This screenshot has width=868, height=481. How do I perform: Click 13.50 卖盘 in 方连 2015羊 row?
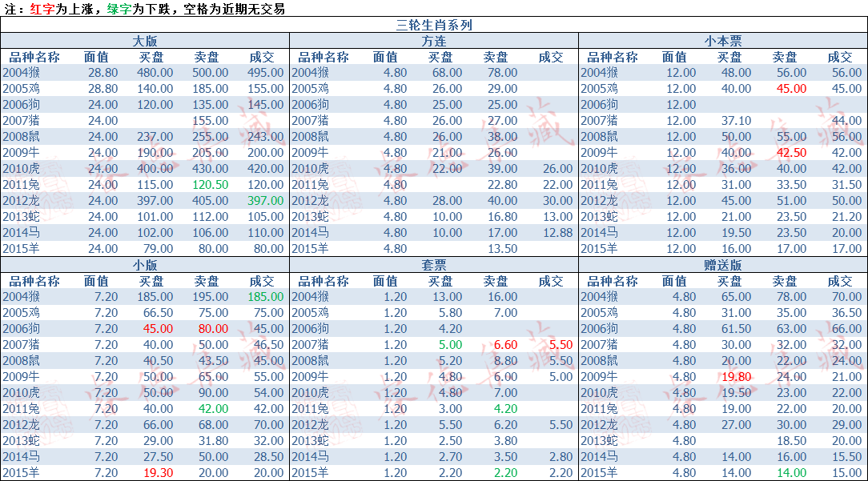(503, 249)
